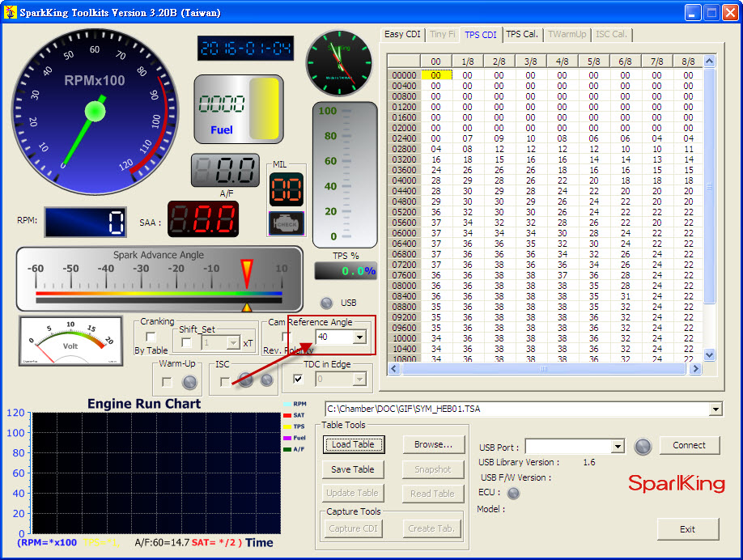Uncheck the TDC in Edge checkbox
Screen dimensions: 743x560
[x=298, y=379]
